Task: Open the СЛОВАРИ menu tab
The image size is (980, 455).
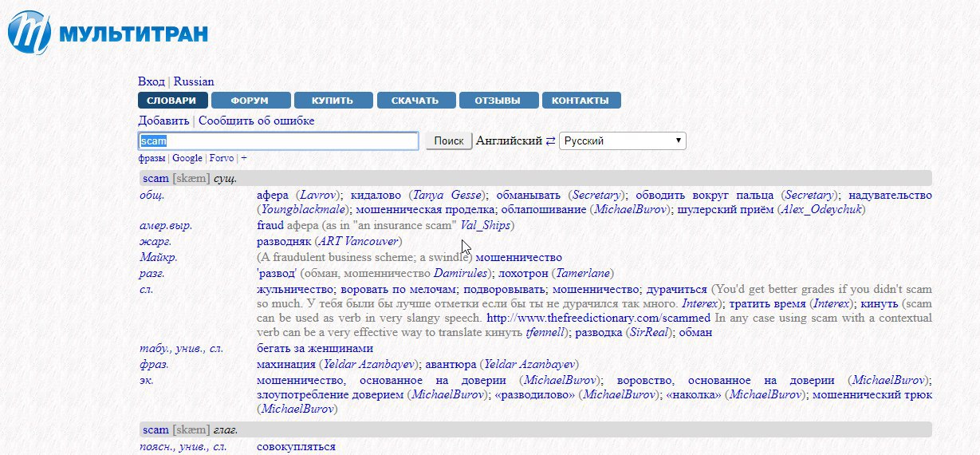Action: 172,101
